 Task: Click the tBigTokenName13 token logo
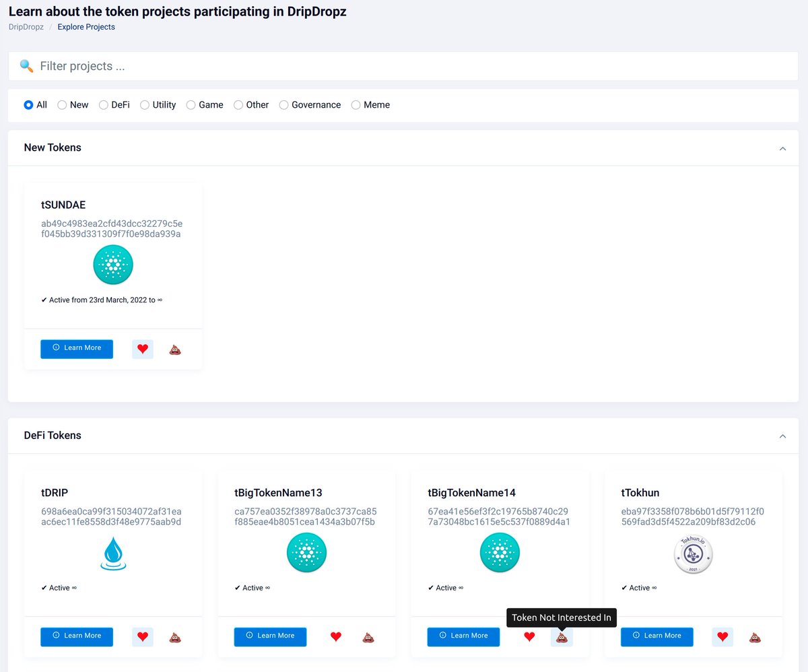(x=306, y=553)
